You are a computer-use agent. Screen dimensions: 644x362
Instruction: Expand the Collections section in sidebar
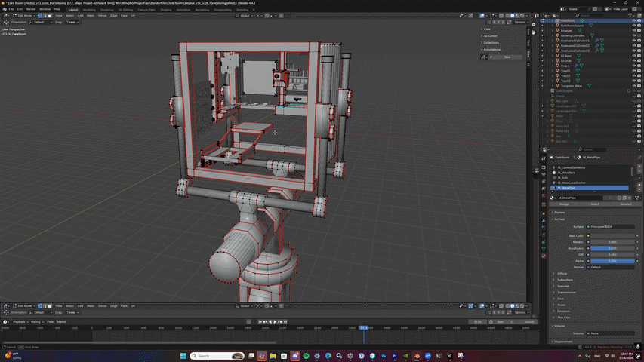(491, 43)
